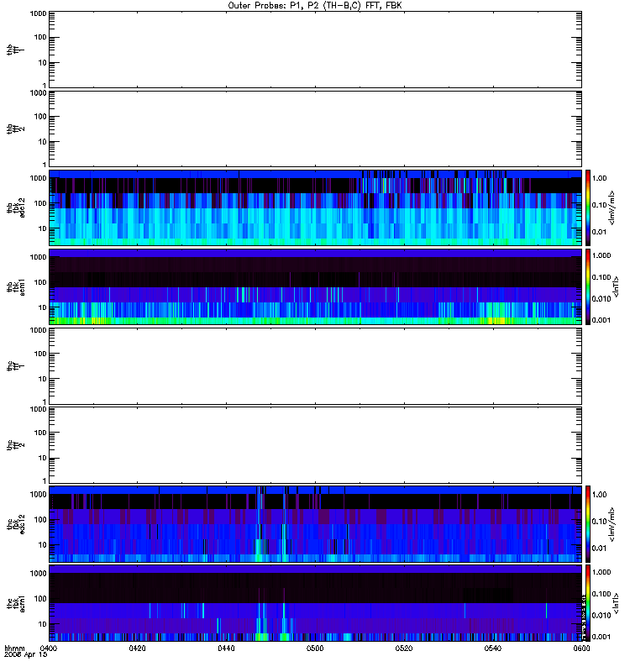Screen dimensions: 630x672
Task: Click the '0520' time axis label
Action: (404, 648)
